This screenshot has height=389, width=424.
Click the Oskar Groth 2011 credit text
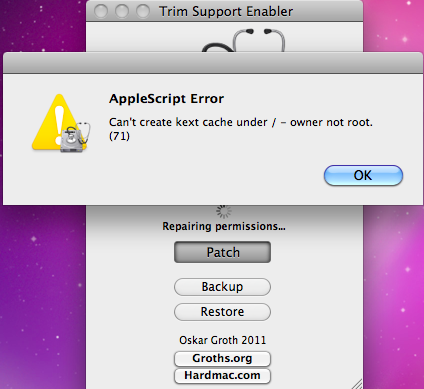coord(222,340)
